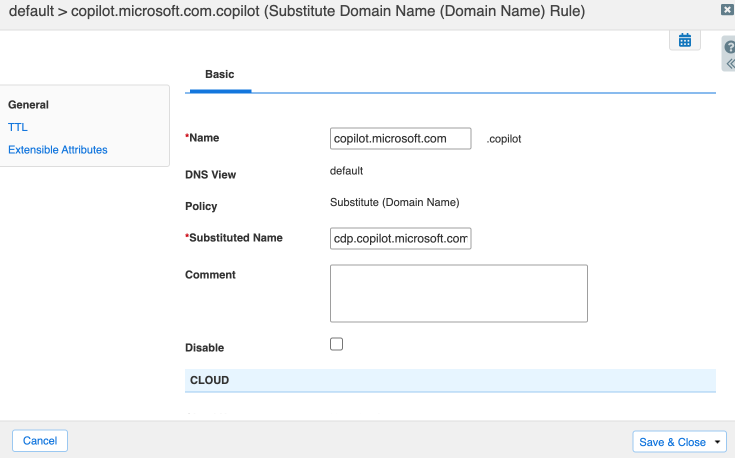This screenshot has height=458, width=735.
Task: Switch to the Basic tab
Action: [219, 75]
